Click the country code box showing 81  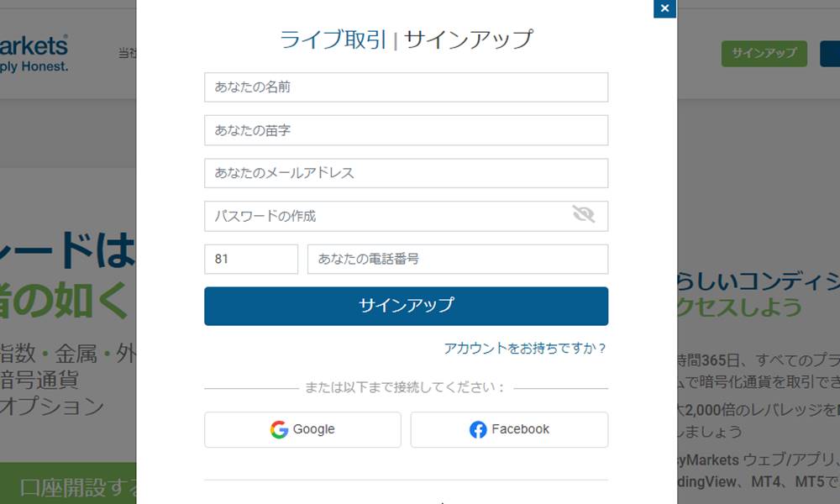point(250,259)
